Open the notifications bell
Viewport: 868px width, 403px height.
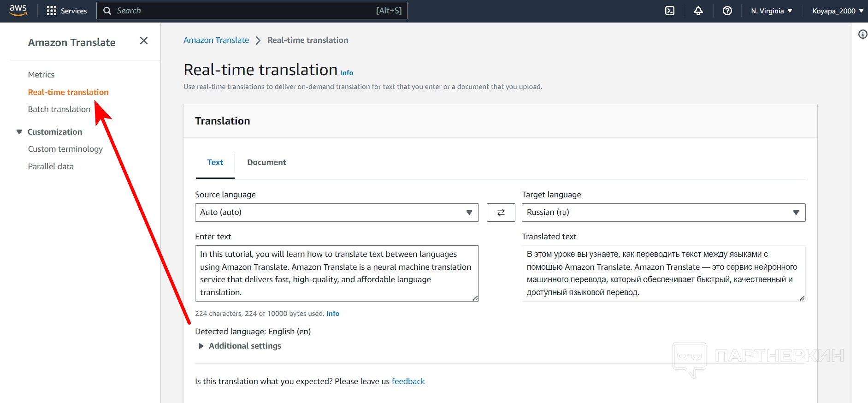coord(698,11)
